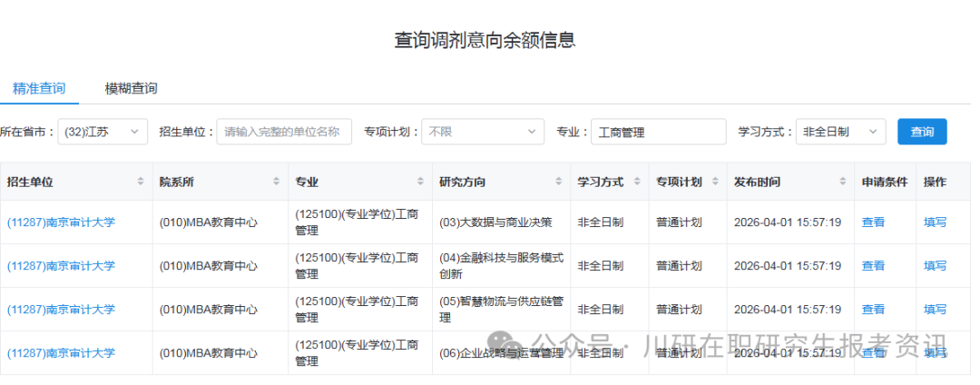The width and height of the screenshot is (980, 385).
Task: Open 南京审计大学 link in 企业战略与运营管理 row
Action: (x=62, y=353)
